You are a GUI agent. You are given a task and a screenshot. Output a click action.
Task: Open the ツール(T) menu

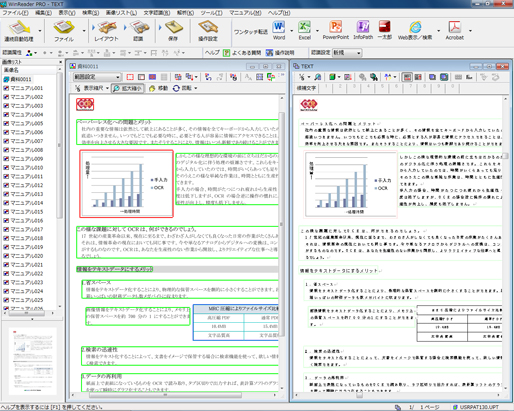click(x=212, y=13)
